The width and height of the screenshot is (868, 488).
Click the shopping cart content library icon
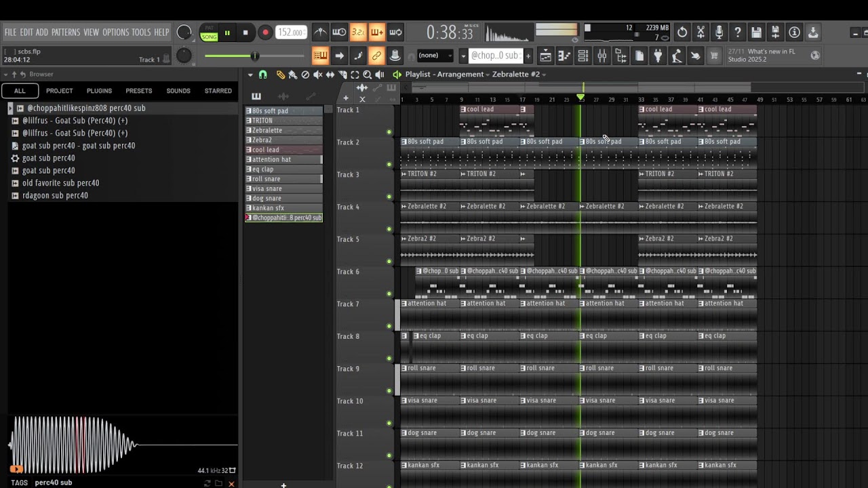click(x=713, y=56)
